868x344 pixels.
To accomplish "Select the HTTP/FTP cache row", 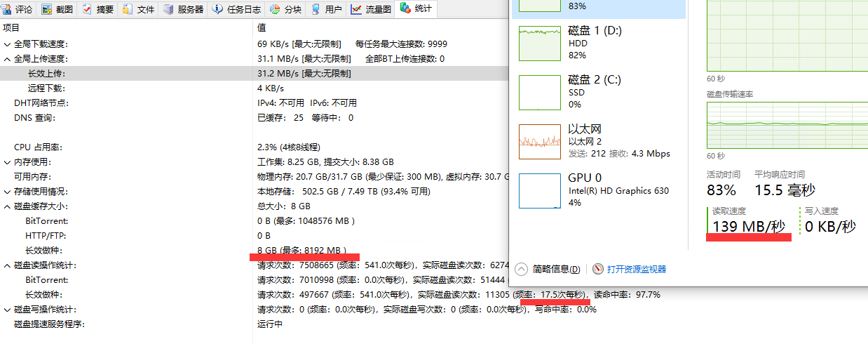I will 255,235.
